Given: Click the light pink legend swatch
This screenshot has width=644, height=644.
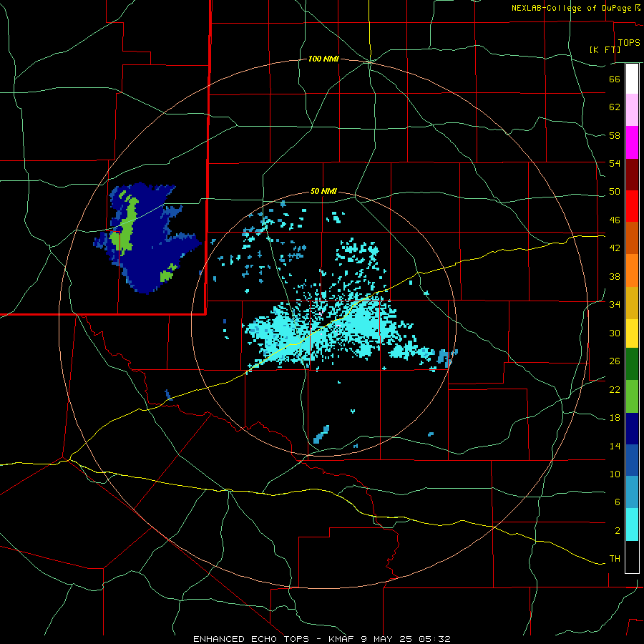Looking at the screenshot, I should point(632,109).
